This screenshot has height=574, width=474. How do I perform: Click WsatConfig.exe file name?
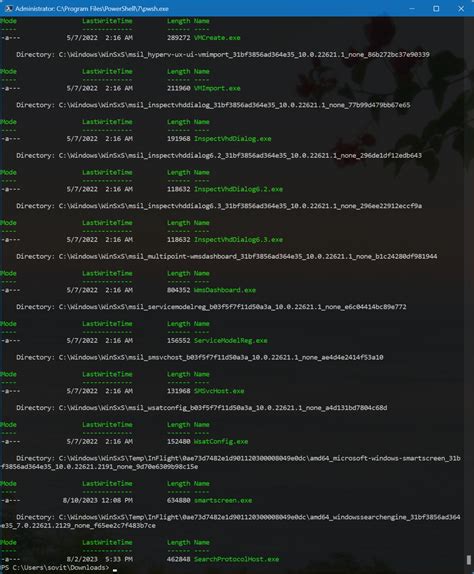pos(221,442)
